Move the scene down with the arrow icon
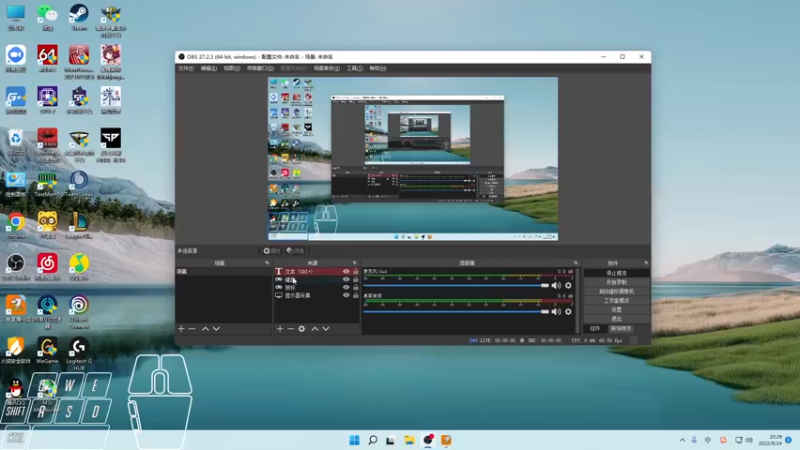800x450 pixels. pyautogui.click(x=216, y=328)
